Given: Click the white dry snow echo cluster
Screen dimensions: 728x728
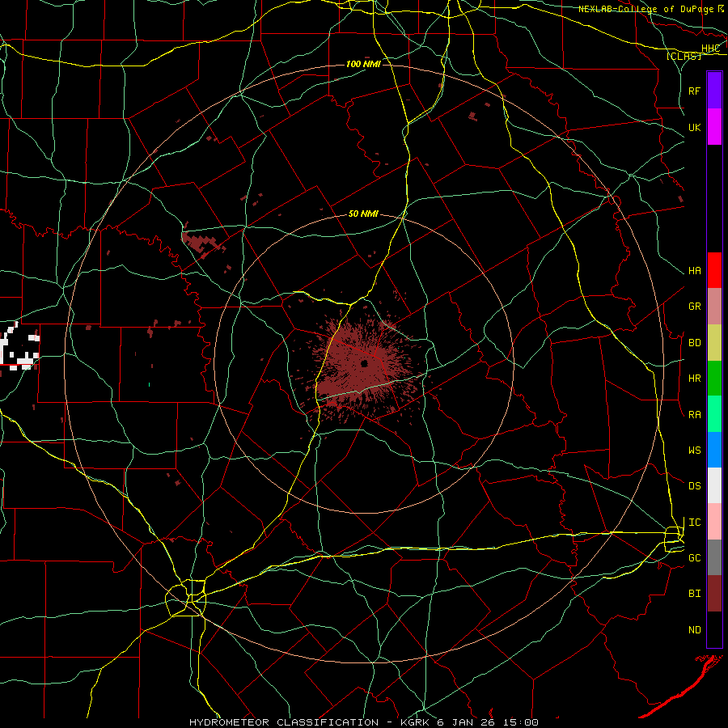Looking at the screenshot, I should [19, 346].
